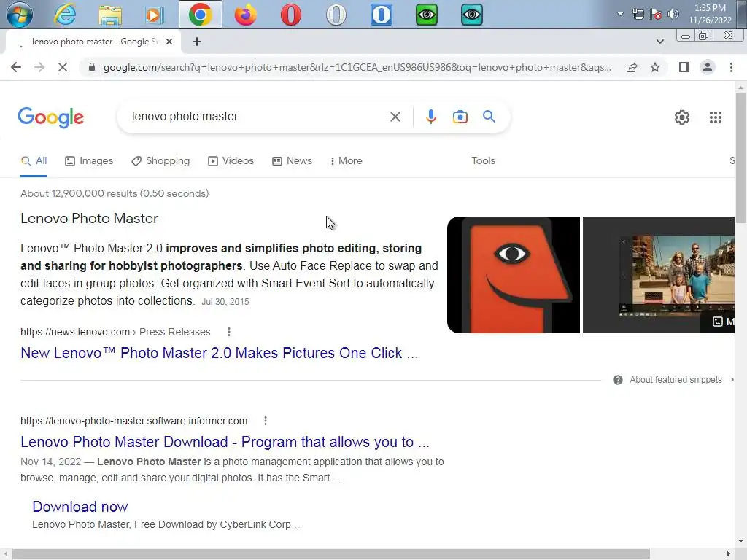
Task: Submit search with magnifier icon
Action: click(x=489, y=117)
